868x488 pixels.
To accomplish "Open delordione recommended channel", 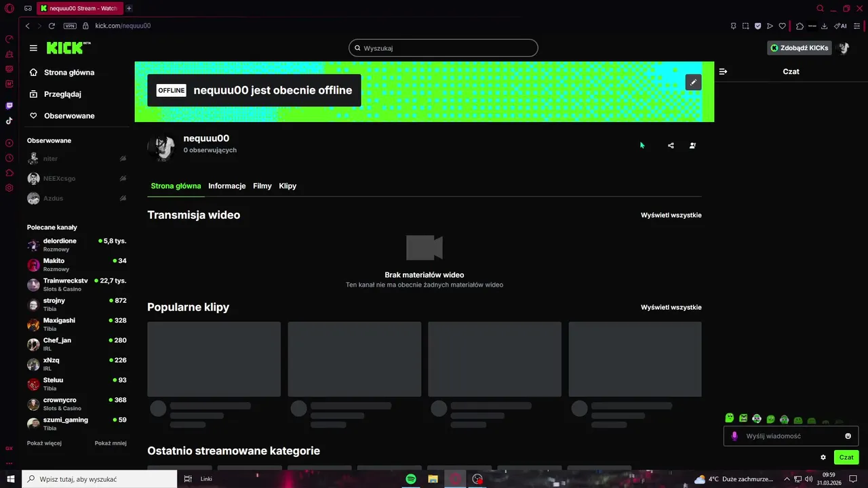I will (x=77, y=245).
